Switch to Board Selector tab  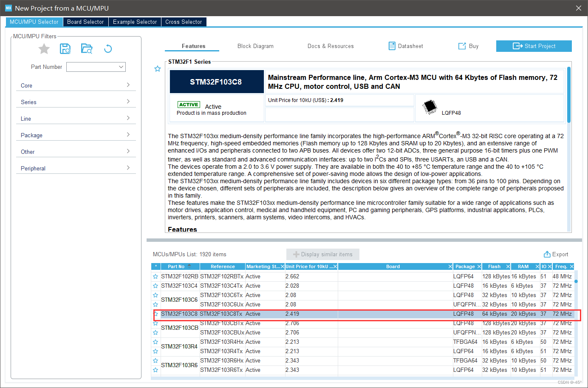[x=85, y=22]
